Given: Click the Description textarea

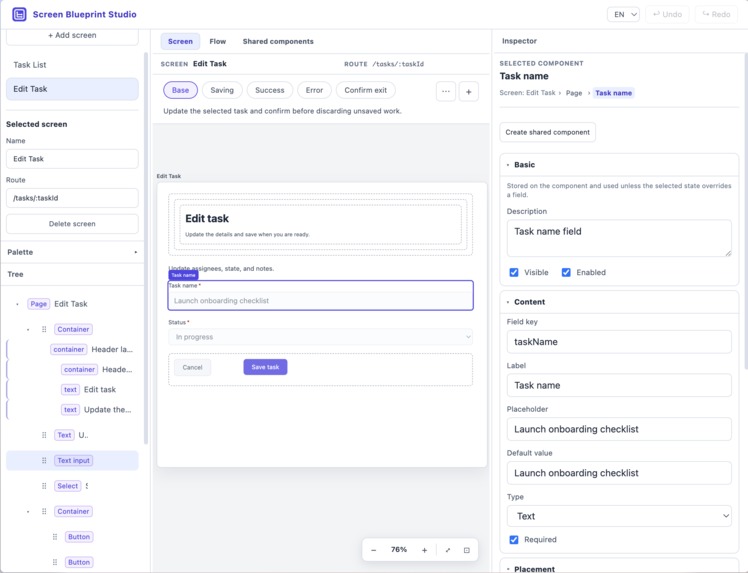Looking at the screenshot, I should (619, 238).
